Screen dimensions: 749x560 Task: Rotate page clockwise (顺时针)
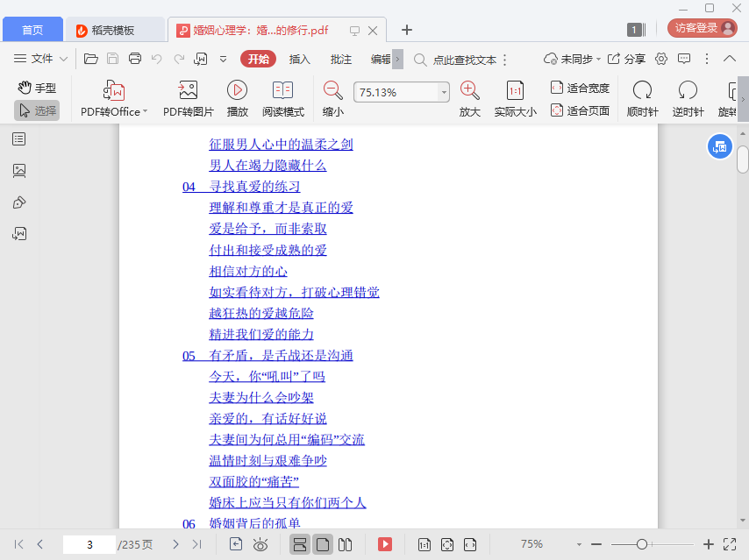(643, 99)
